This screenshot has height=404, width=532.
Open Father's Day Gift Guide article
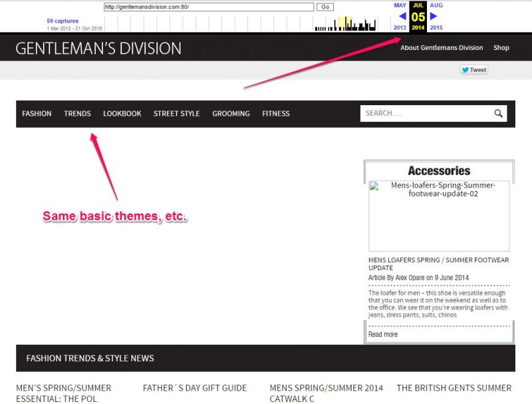(x=195, y=388)
